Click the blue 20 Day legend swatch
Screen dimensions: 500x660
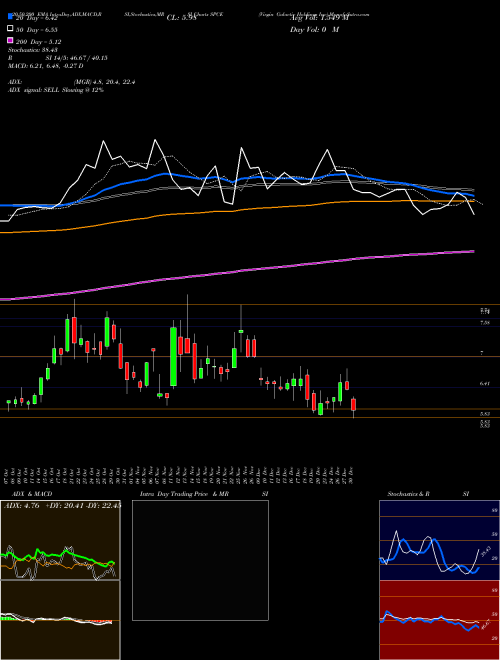pos(11,16)
